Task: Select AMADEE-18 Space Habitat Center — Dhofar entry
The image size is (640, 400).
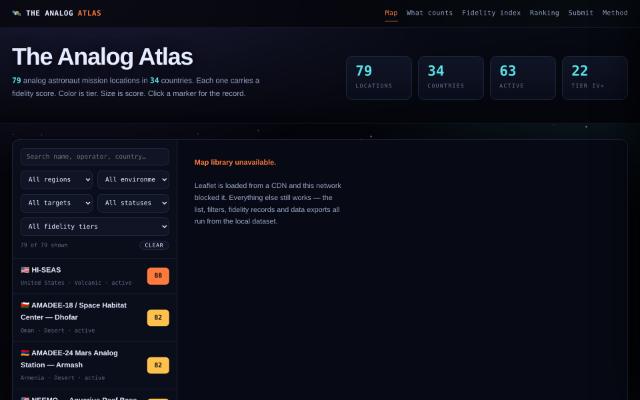Action: tap(95, 318)
